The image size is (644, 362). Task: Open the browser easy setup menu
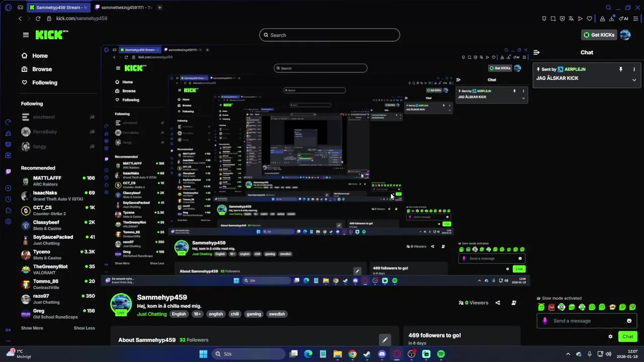pyautogui.click(x=636, y=19)
